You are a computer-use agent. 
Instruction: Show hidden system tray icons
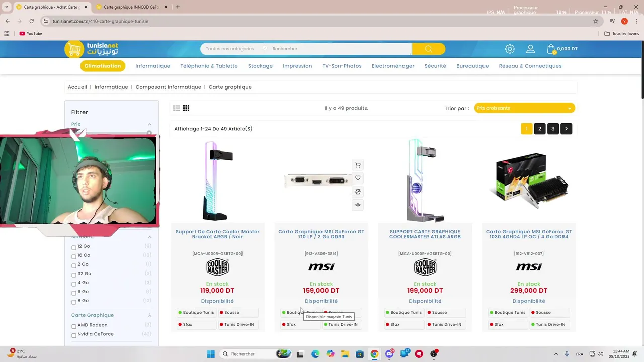[556, 354]
